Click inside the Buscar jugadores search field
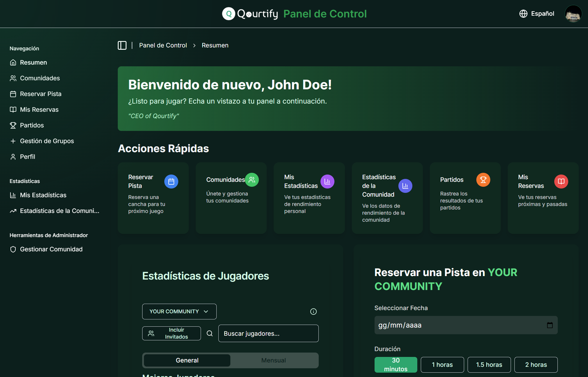Viewport: 588px width, 377px height. [x=268, y=333]
